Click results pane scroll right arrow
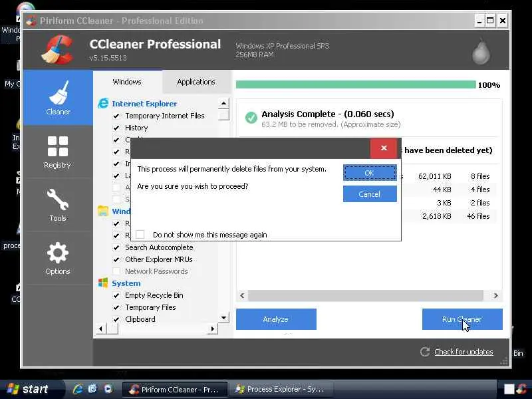The image size is (532, 399). (x=495, y=295)
